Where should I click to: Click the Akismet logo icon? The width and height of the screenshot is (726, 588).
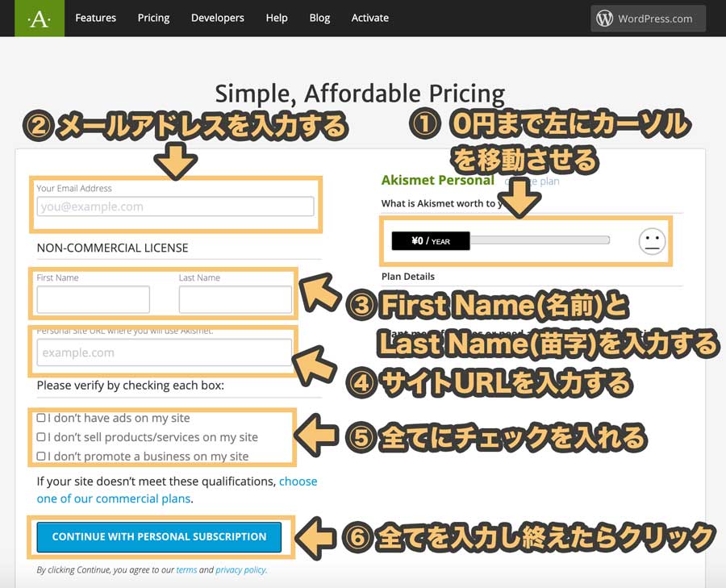pos(40,18)
